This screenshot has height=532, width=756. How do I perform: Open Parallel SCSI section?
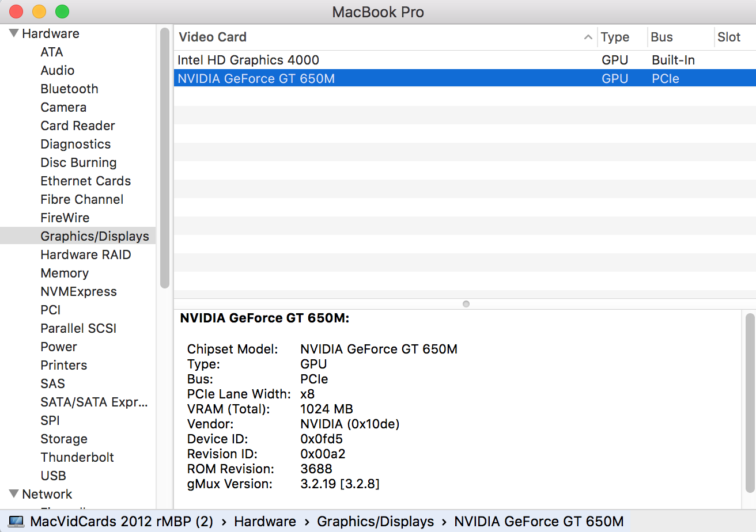coord(78,328)
